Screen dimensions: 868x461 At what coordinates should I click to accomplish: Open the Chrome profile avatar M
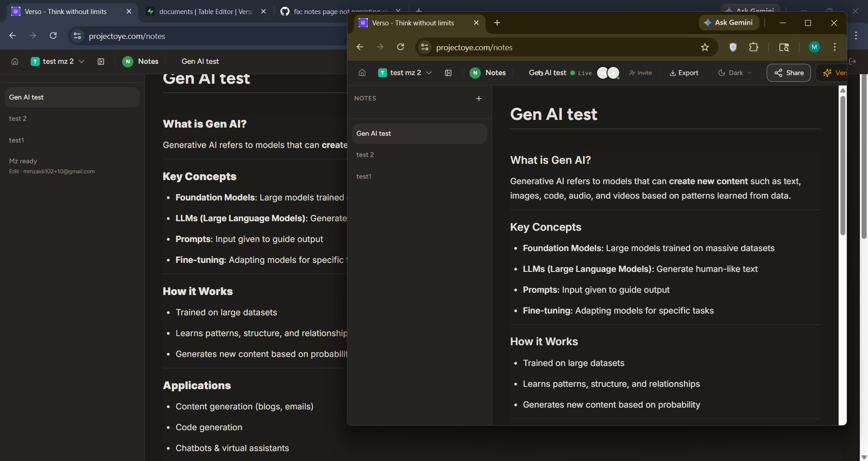click(814, 47)
